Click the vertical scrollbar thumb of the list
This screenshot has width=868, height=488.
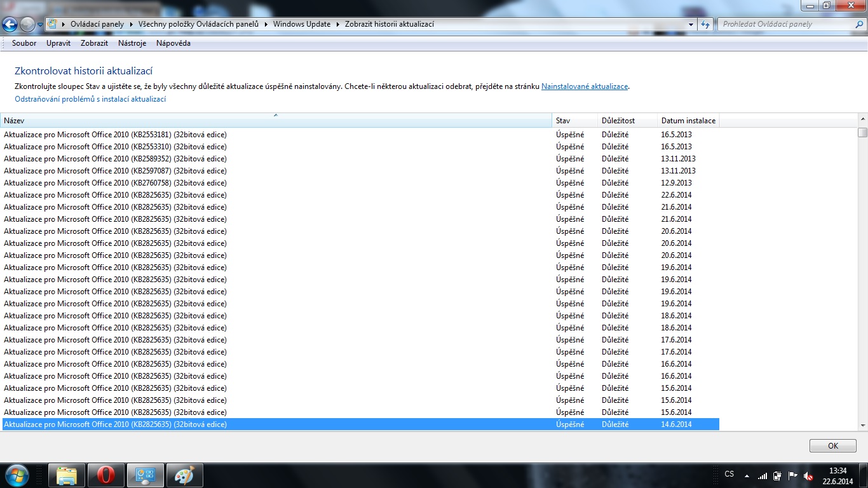(862, 132)
